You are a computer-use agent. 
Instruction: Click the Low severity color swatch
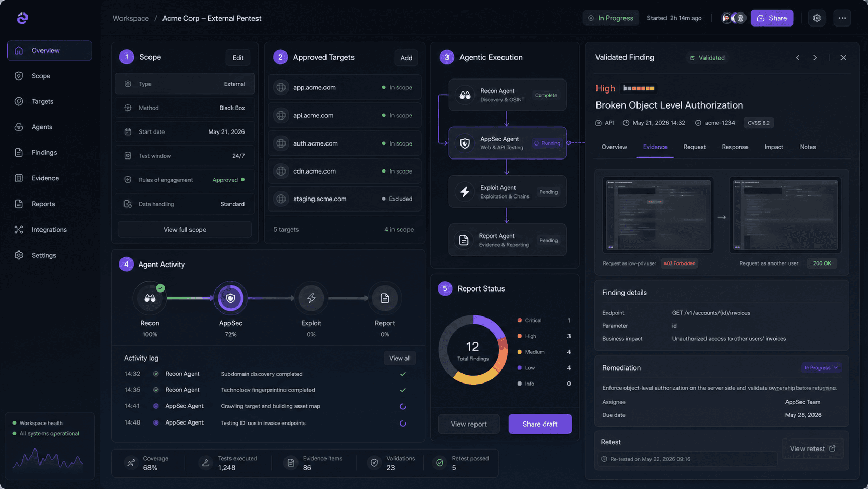click(519, 367)
